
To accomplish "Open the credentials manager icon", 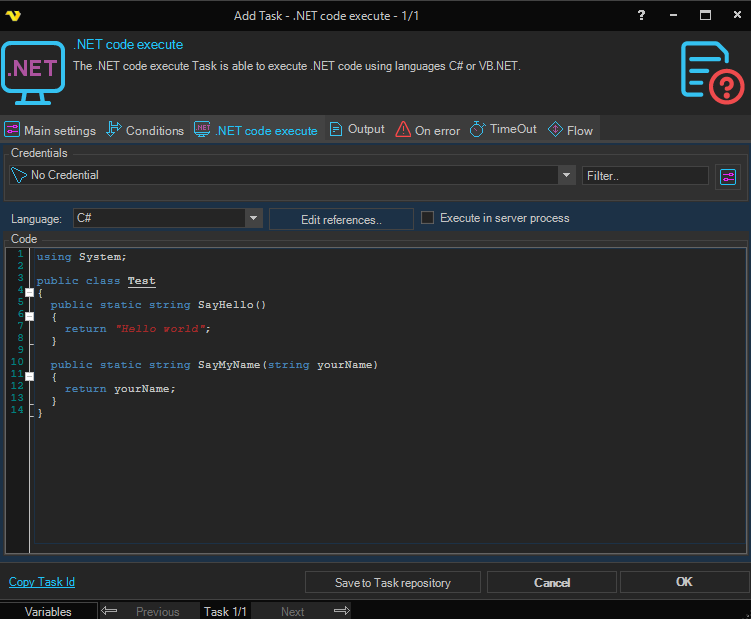I will pos(727,176).
